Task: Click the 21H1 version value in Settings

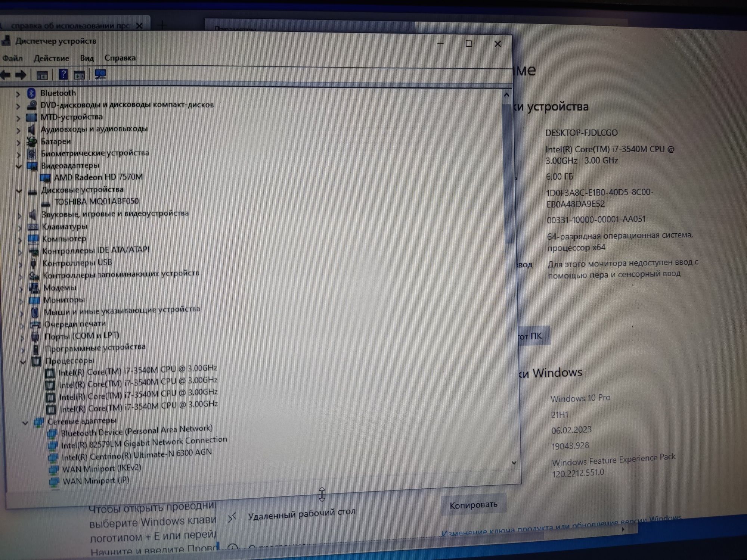Action: (x=560, y=415)
